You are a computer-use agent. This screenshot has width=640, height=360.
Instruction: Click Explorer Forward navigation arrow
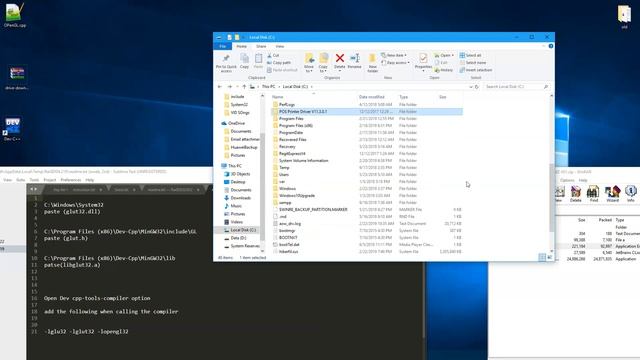(x=229, y=87)
